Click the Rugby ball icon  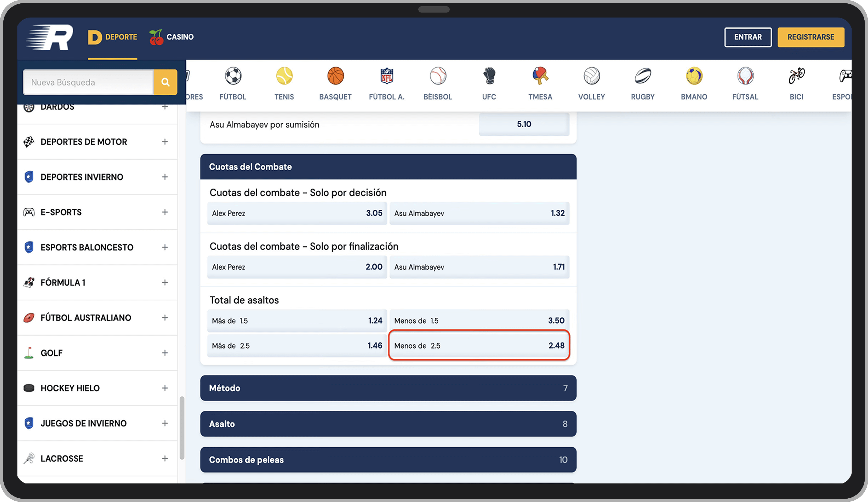642,76
